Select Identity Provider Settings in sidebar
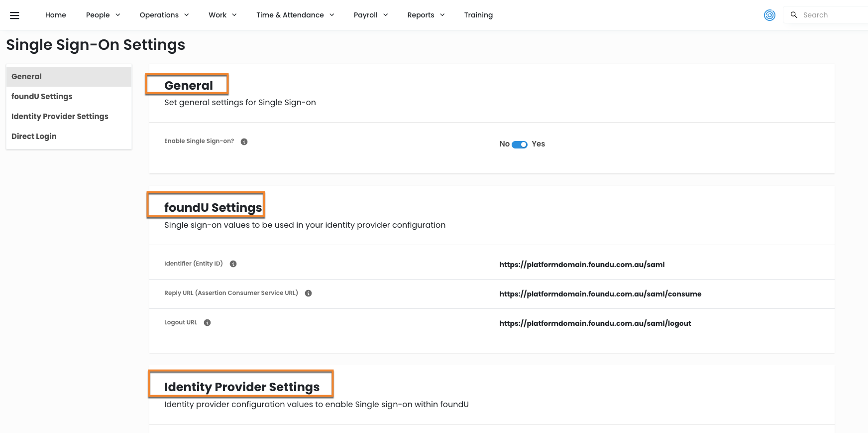 pos(60,117)
